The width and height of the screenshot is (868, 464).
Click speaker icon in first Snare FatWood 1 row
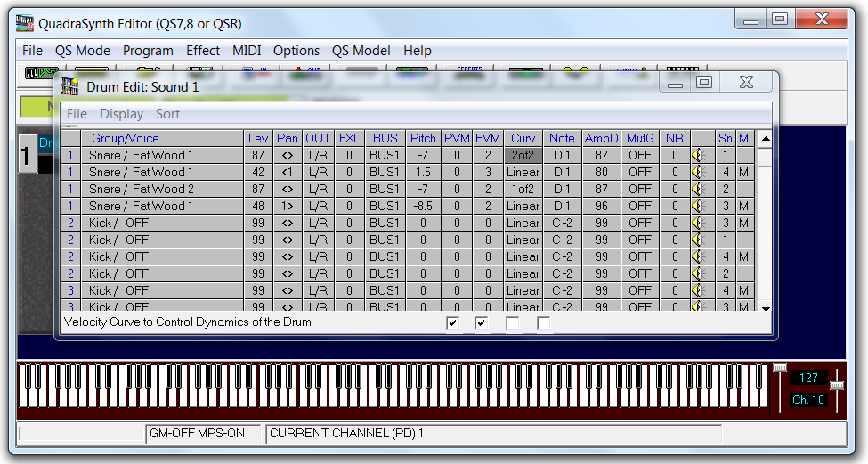[699, 156]
